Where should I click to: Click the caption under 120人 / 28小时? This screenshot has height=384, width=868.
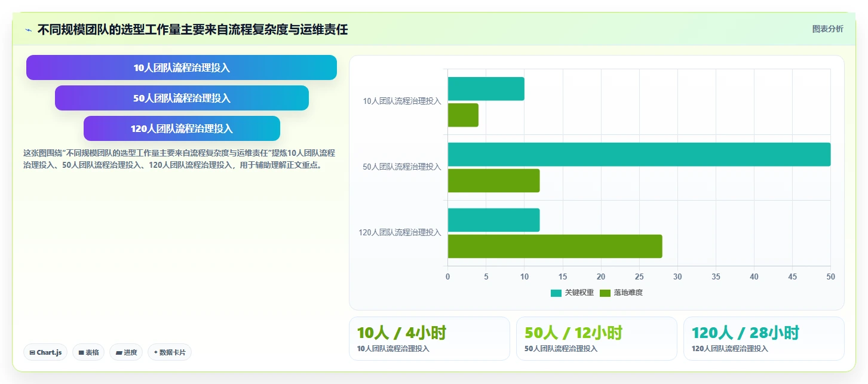[730, 349]
